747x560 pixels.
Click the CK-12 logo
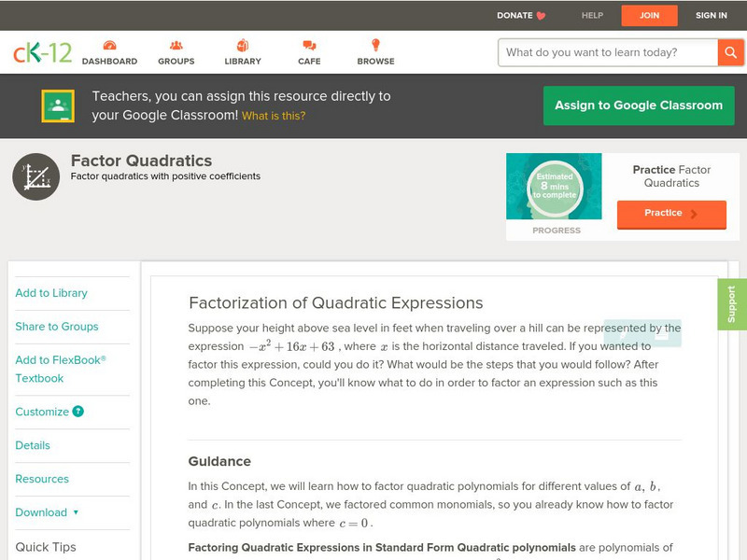point(42,52)
